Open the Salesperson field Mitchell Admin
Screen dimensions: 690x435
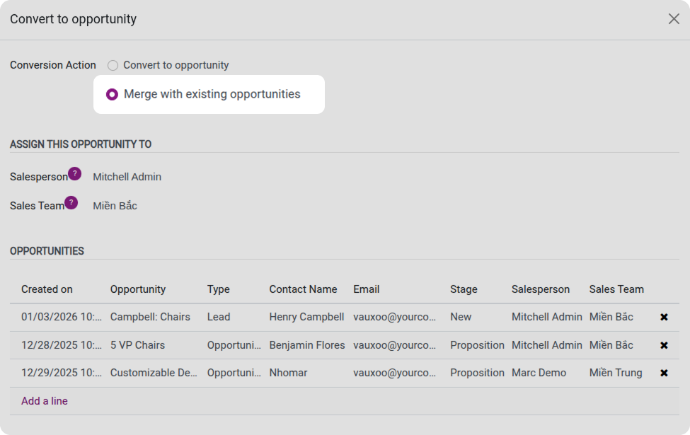click(127, 177)
